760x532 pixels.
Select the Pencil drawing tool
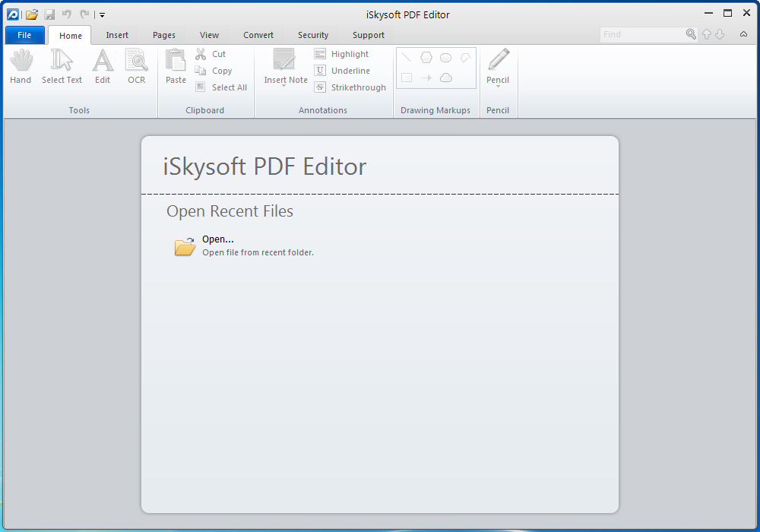point(498,61)
